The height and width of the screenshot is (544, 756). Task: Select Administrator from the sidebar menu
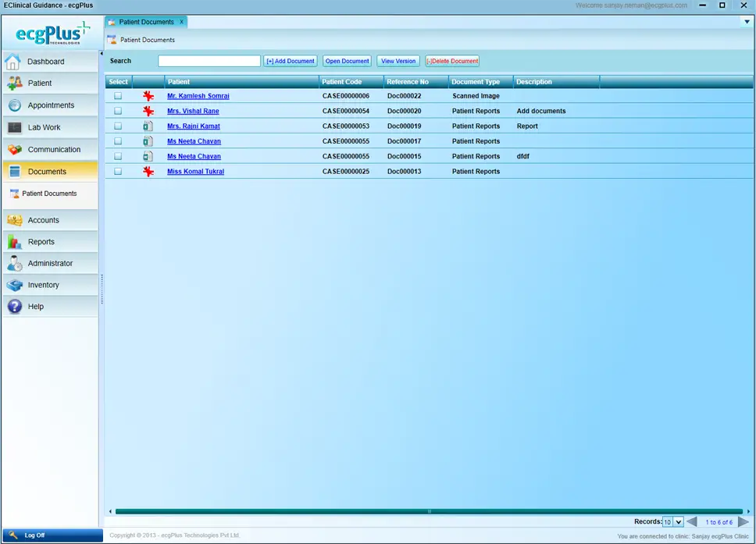pos(13,263)
